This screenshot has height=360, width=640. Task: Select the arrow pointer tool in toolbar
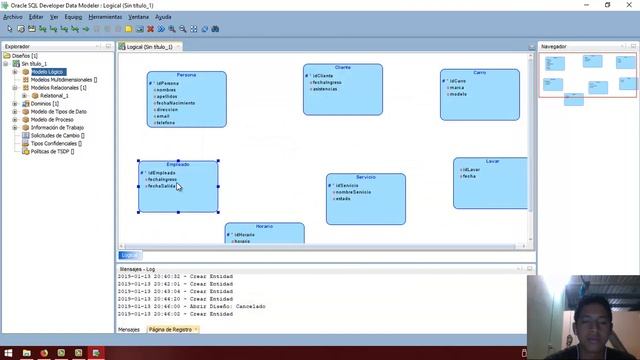pyautogui.click(x=10, y=29)
